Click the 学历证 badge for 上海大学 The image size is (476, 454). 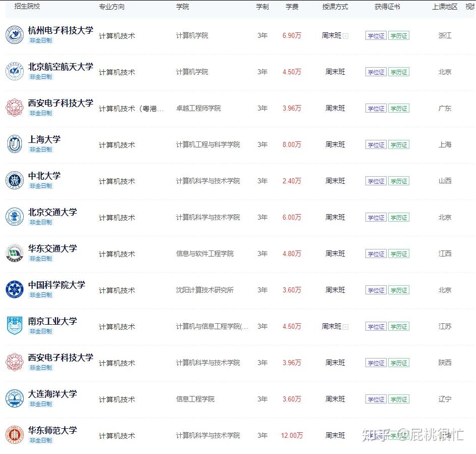[399, 145]
